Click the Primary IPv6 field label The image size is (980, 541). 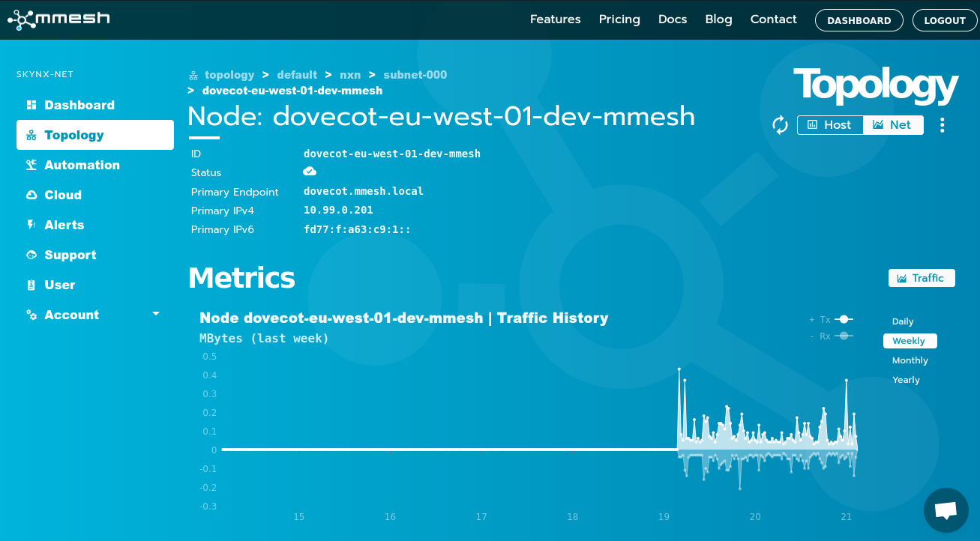click(x=223, y=229)
